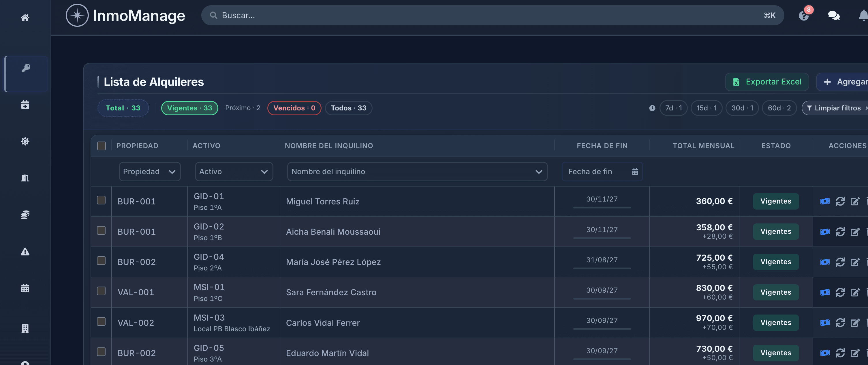Image resolution: width=868 pixels, height=365 pixels.
Task: Check the row for María José Pérez López
Action: (x=101, y=261)
